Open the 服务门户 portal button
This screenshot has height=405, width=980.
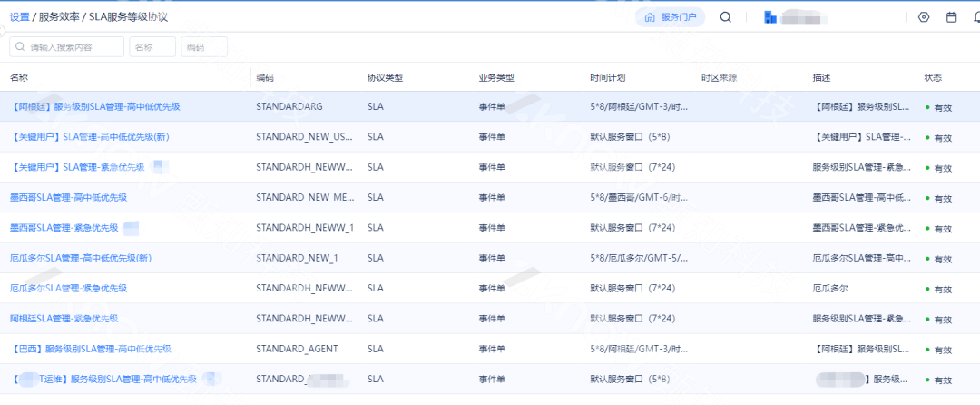[670, 17]
